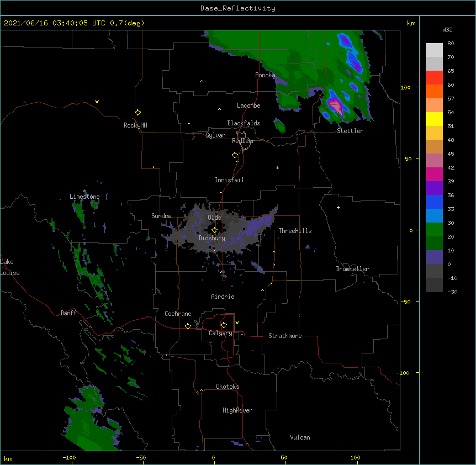Click the yellow diamond between Olds and Didsbury
The height and width of the screenshot is (465, 476).
(214, 230)
